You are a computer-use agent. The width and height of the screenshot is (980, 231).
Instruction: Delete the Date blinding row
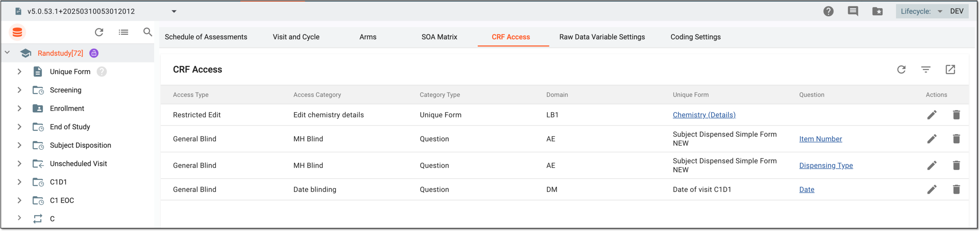pos(956,189)
